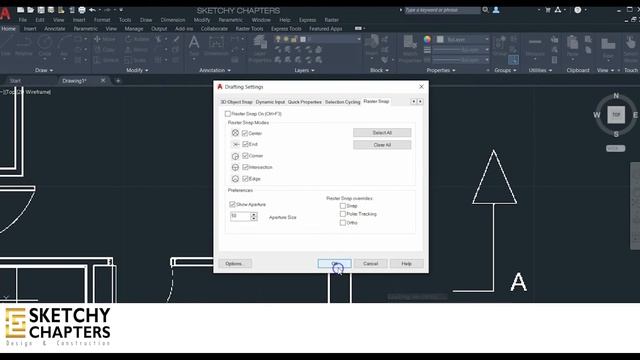Select the Text tool in Annotation panel
This screenshot has height=360, width=640.
coord(194,45)
